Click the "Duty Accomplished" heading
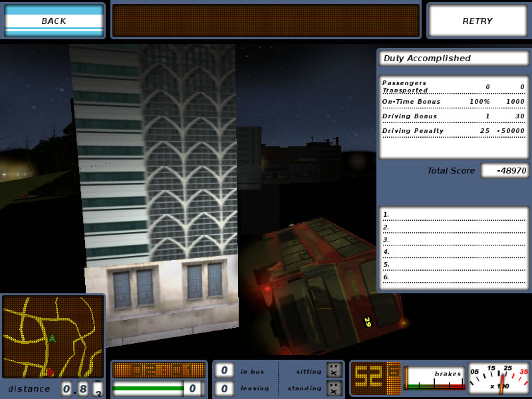 (x=427, y=59)
